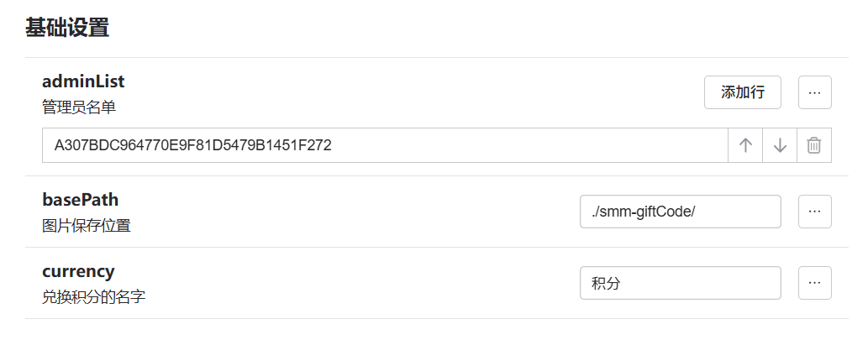Delete the admin ID row with trash icon

pos(813,145)
